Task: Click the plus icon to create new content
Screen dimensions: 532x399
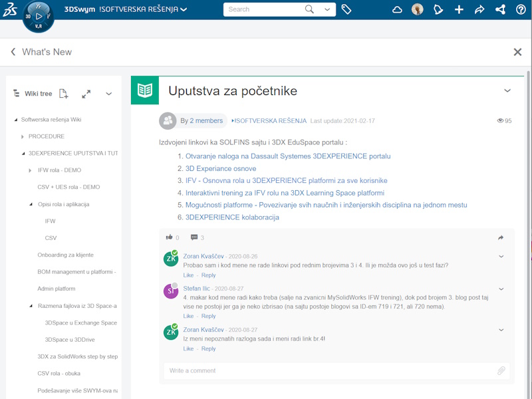Action: 459,10
